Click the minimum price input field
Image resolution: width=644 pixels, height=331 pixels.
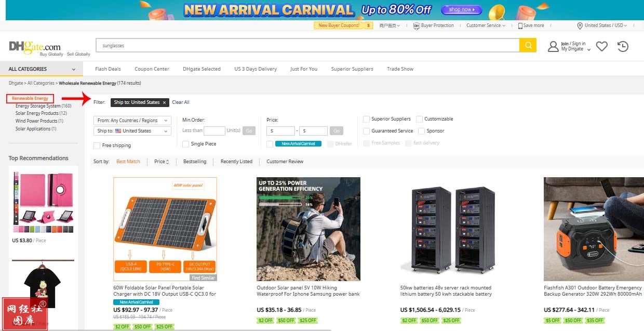(280, 131)
